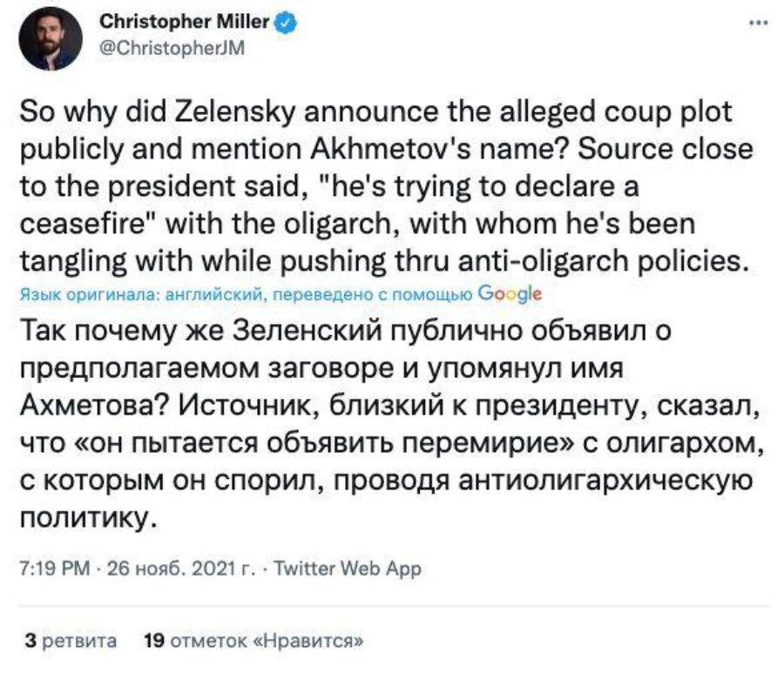Screen dimensions: 784x674
Task: Open Christopher Miller's profile avatar
Action: (51, 38)
